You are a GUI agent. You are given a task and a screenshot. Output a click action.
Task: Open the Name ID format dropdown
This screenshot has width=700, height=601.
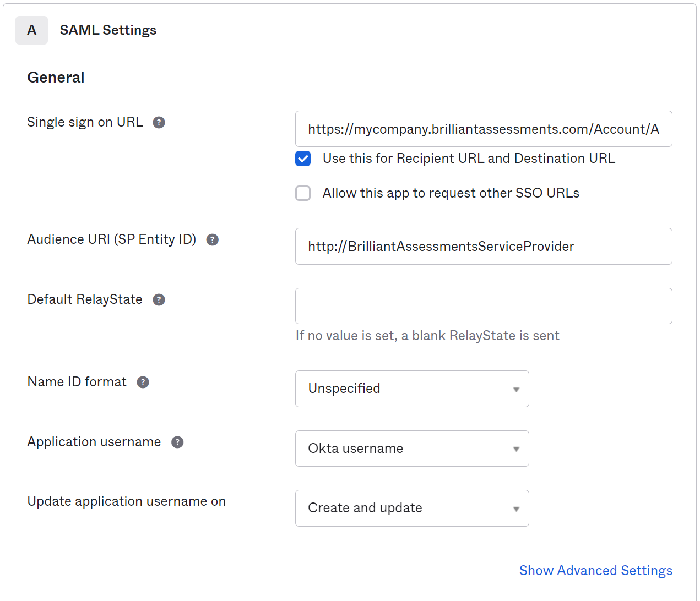[x=411, y=389]
